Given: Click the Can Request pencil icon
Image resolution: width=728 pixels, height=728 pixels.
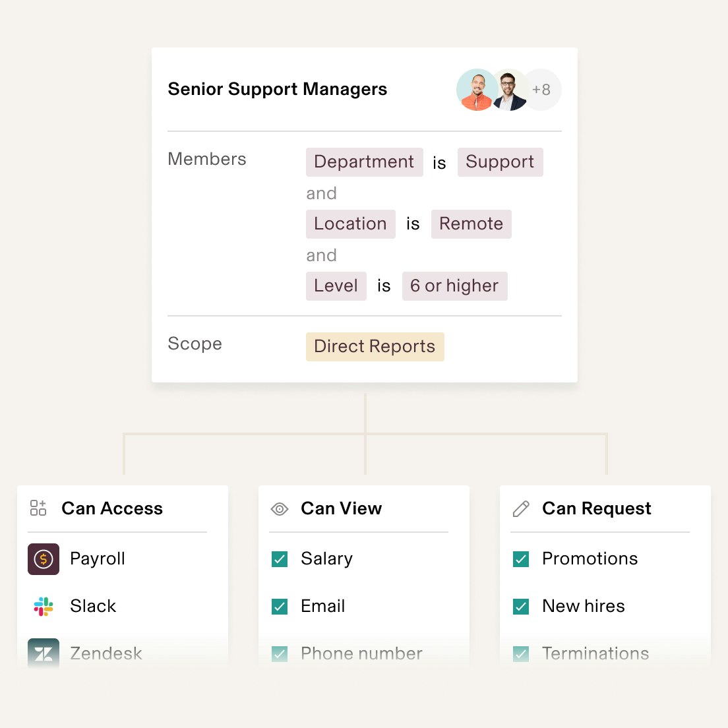Looking at the screenshot, I should point(521,509).
